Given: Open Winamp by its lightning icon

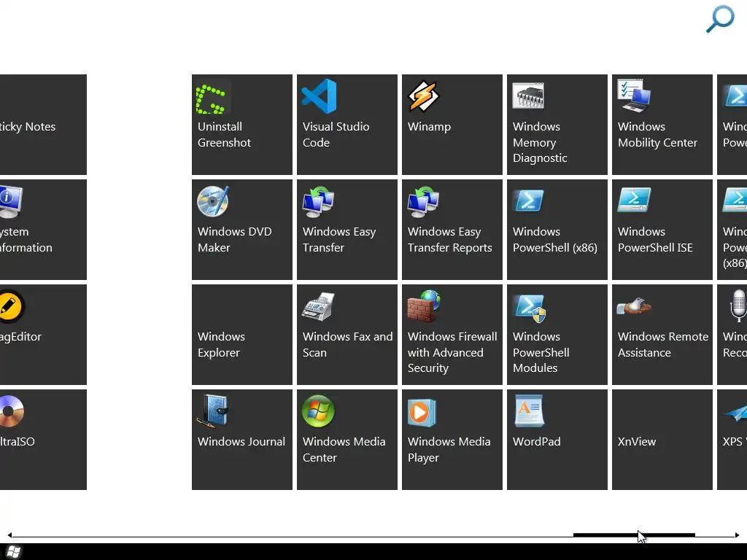Looking at the screenshot, I should 424,96.
